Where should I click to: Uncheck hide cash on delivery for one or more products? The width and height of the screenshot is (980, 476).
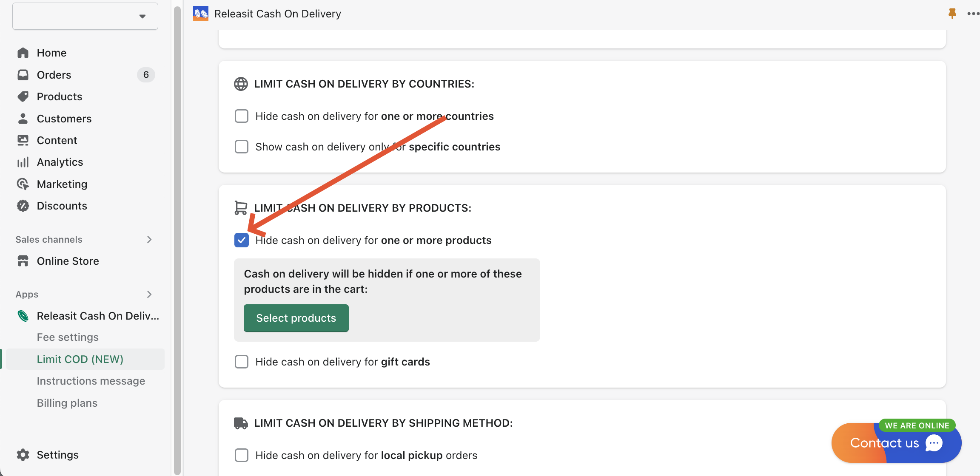tap(241, 240)
